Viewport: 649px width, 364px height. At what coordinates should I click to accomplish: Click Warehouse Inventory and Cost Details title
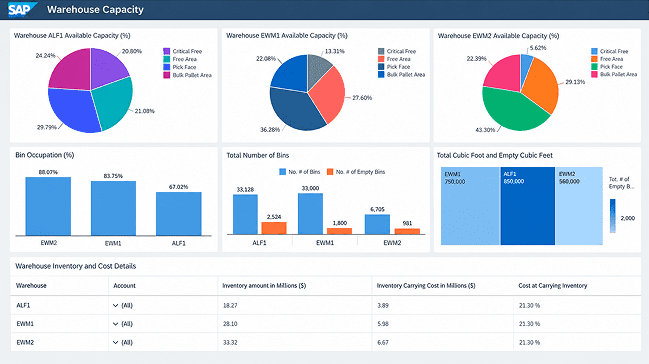76,266
